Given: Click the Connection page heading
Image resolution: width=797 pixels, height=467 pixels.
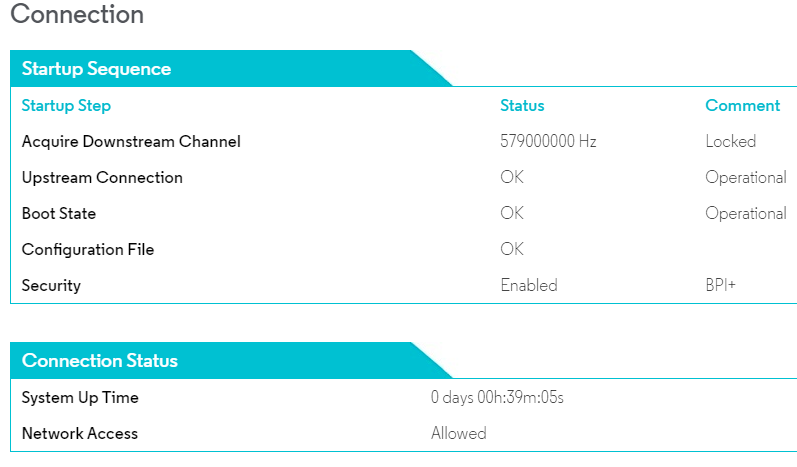Looking at the screenshot, I should pyautogui.click(x=77, y=15).
